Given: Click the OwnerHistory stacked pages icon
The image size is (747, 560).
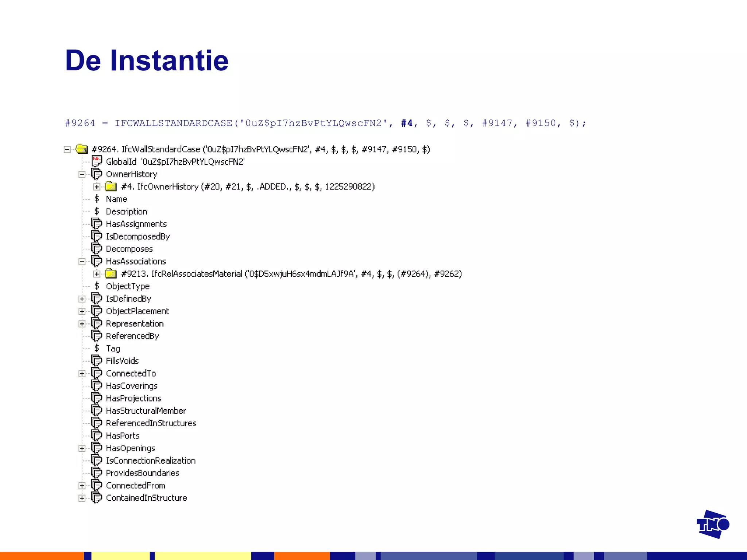Looking at the screenshot, I should click(x=96, y=174).
